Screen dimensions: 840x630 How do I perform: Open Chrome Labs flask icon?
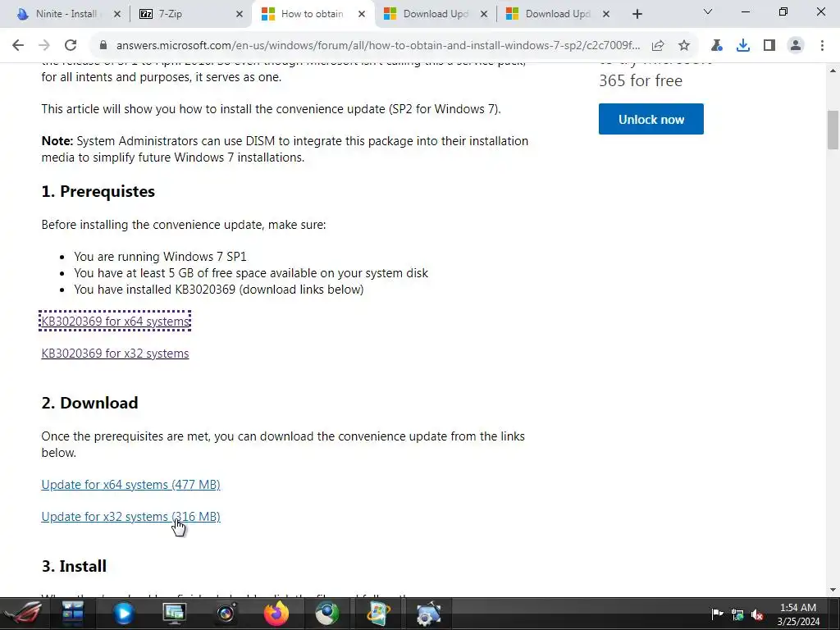717,45
